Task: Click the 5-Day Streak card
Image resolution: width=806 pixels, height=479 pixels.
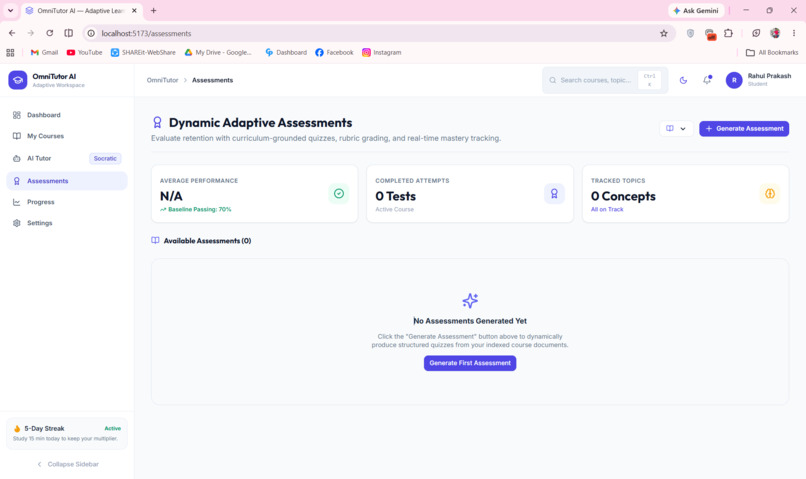Action: [x=67, y=433]
